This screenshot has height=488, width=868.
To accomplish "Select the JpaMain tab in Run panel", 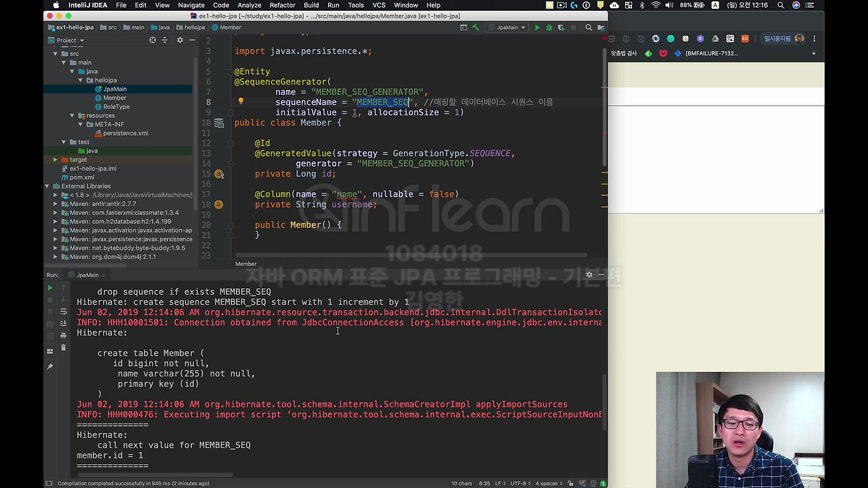I will (87, 275).
